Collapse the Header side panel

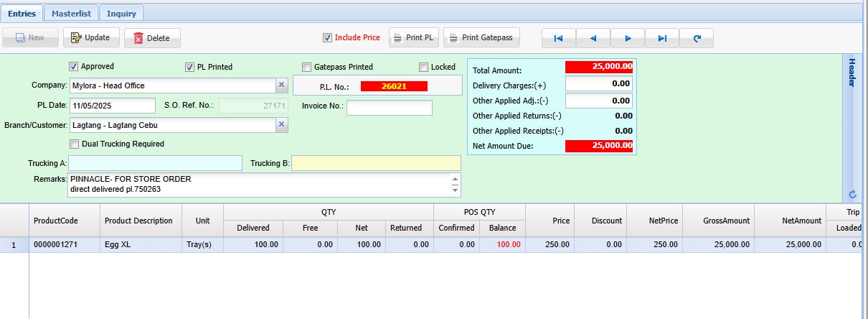point(852,73)
